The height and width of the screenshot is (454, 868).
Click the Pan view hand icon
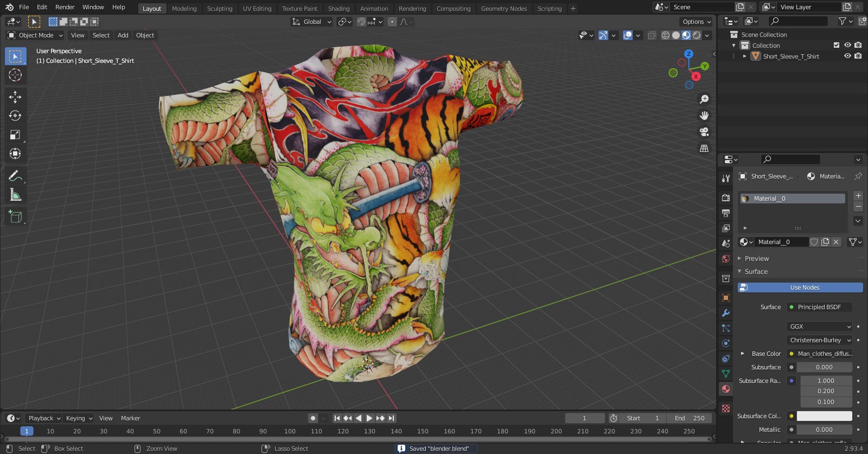[x=704, y=116]
